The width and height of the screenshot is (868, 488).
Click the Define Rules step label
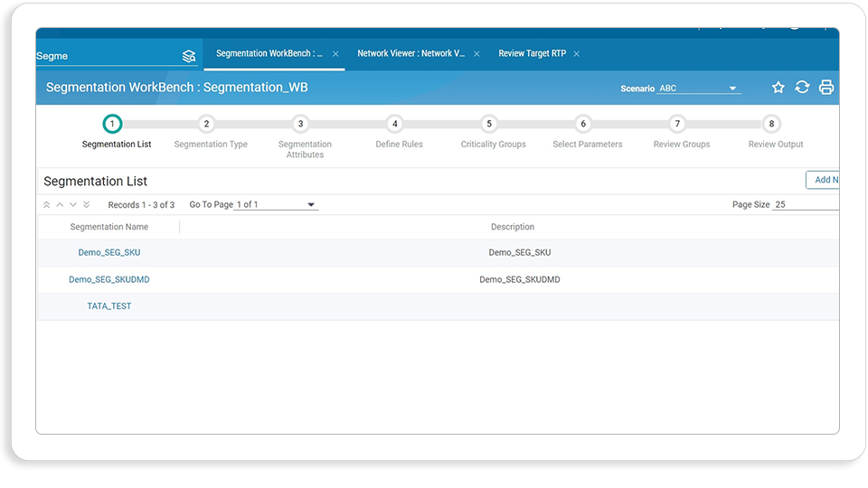pos(399,145)
